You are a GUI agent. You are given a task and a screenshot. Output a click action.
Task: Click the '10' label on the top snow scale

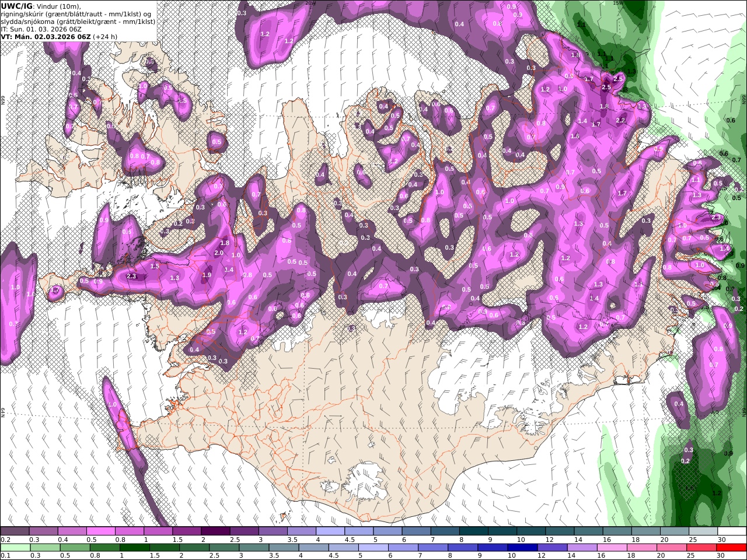521,540
